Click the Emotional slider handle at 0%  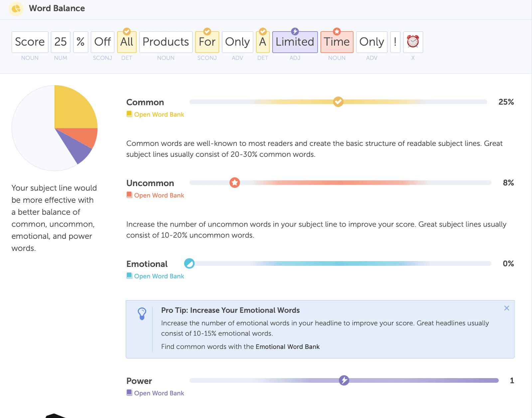click(189, 263)
